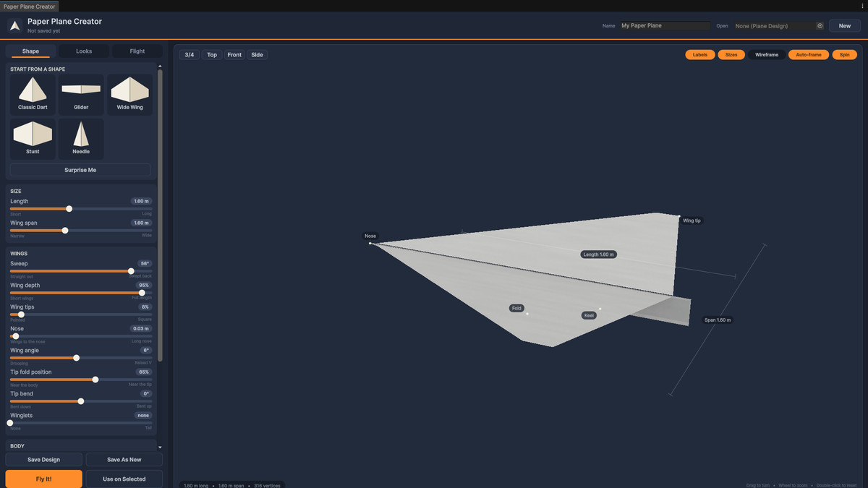
Task: Click the Wing depth 95% value badge
Action: (144, 286)
